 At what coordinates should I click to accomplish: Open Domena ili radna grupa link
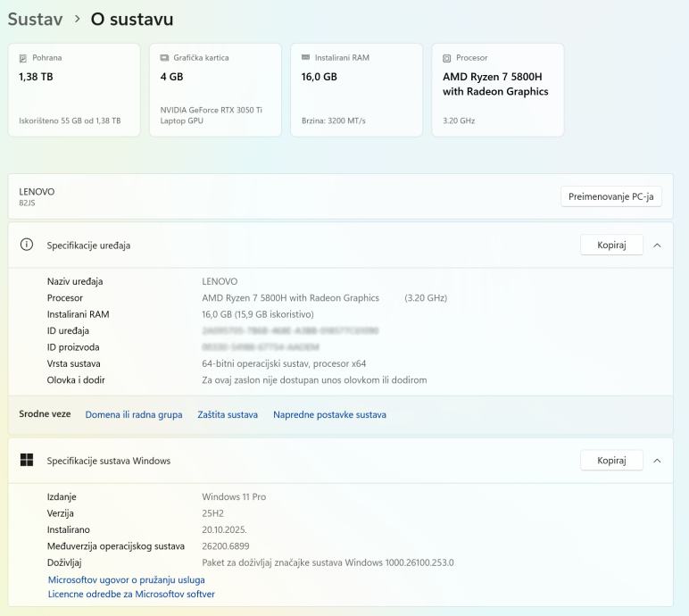tap(134, 414)
